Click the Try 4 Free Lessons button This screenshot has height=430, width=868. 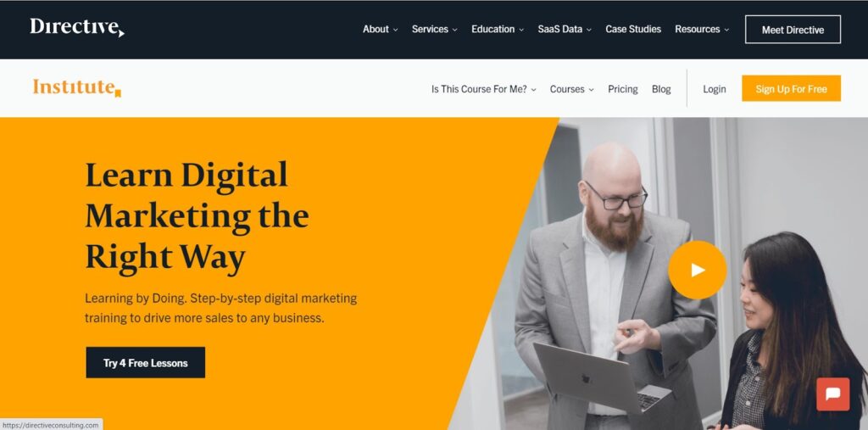(146, 363)
